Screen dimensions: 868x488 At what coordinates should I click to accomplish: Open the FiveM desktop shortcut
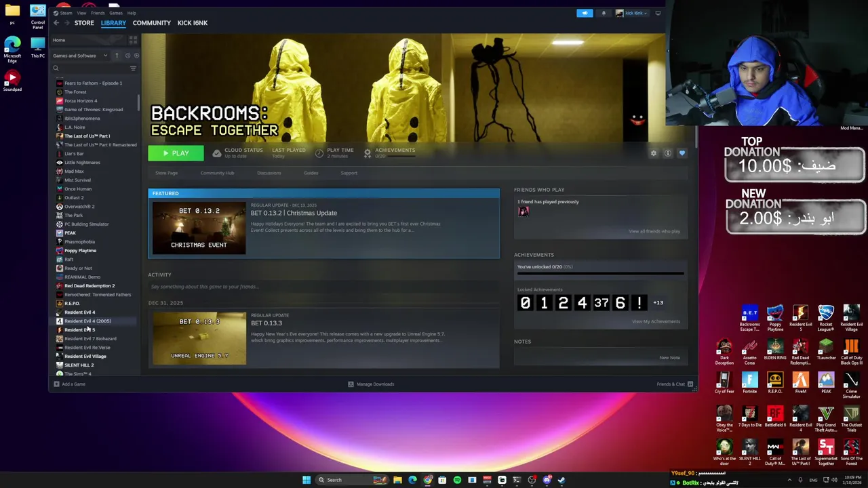coord(800,383)
